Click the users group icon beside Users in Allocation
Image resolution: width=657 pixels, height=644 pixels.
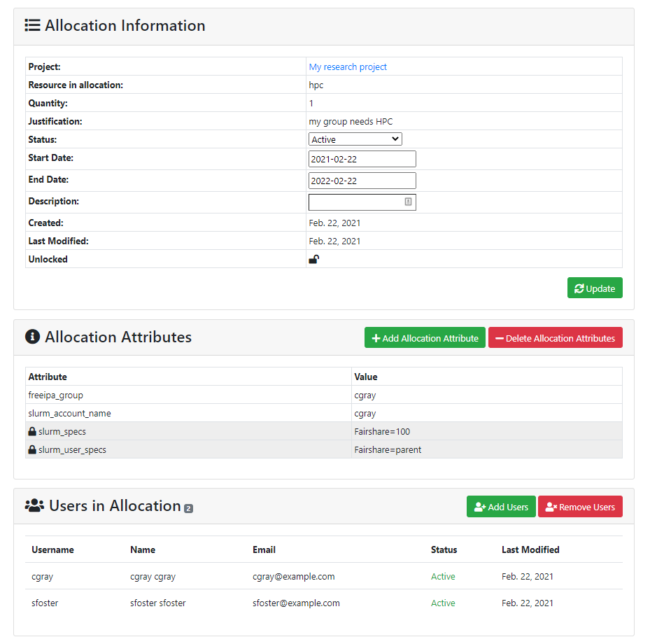point(34,505)
